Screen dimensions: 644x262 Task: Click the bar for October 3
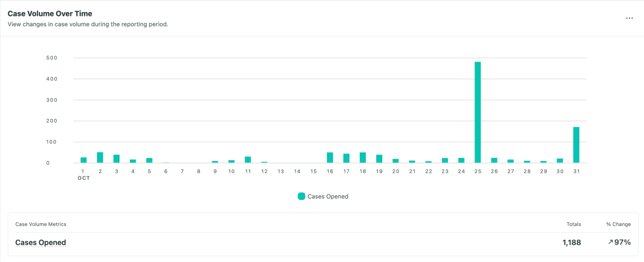pos(116,159)
